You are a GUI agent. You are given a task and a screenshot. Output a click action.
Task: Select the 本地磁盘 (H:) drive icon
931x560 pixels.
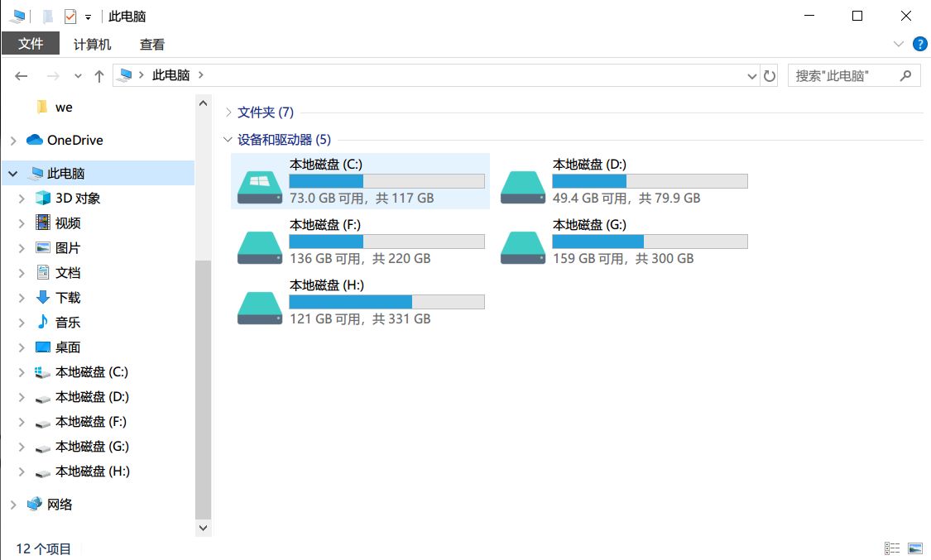pos(260,308)
